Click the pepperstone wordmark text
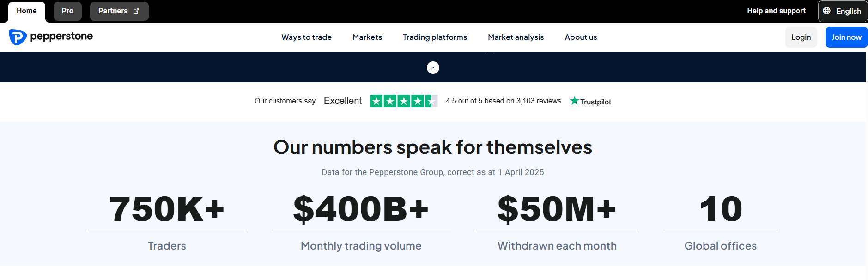 [61, 36]
